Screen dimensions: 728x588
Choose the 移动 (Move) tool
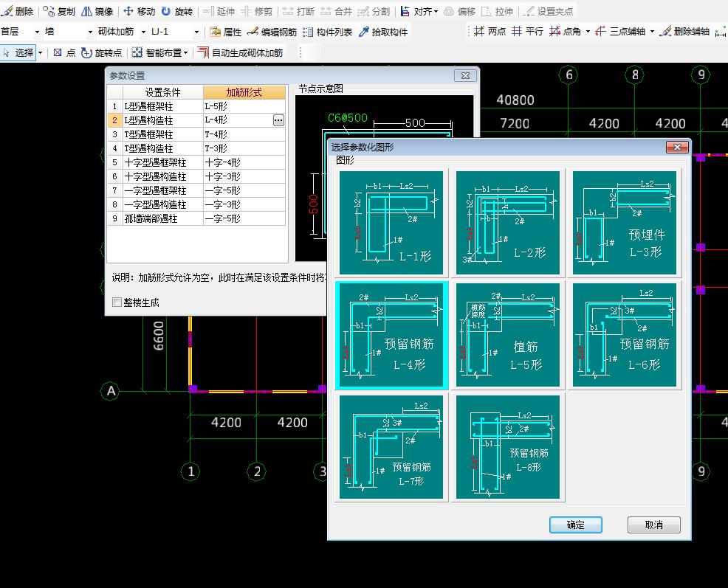(x=140, y=11)
